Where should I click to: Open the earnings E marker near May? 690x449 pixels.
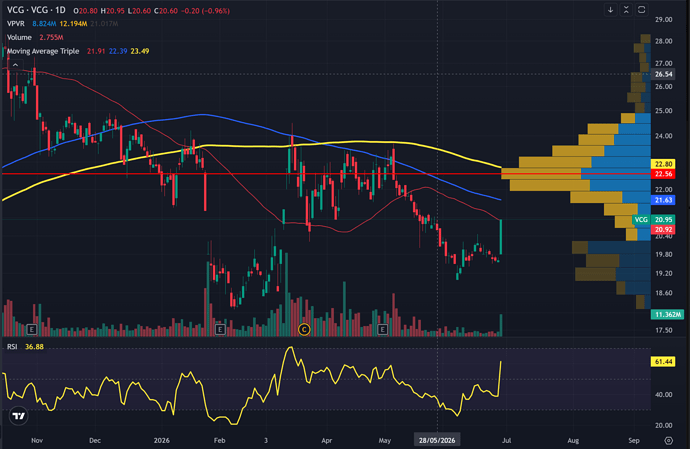[382, 329]
